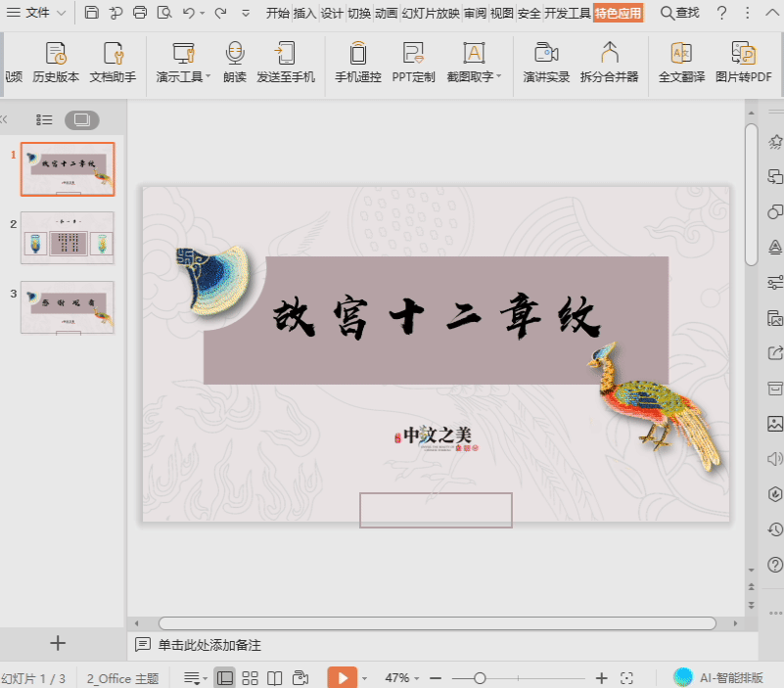Viewport: 784px width, 688px height.
Task: Switch to outline list view toggle
Action: pyautogui.click(x=44, y=120)
